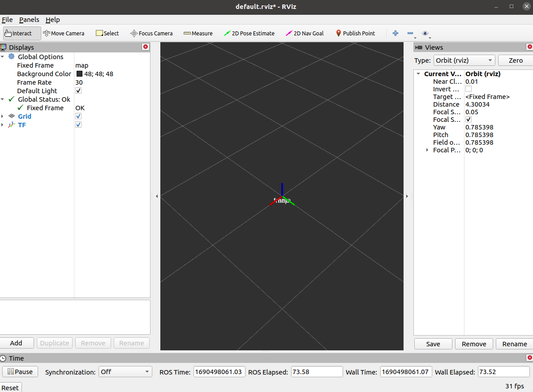533x392 pixels.
Task: Uncheck the Default Light option
Action: click(78, 90)
